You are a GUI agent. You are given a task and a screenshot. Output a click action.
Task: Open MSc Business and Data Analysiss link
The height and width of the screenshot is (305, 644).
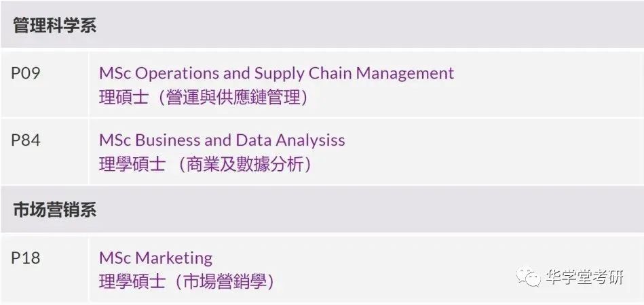(222, 140)
